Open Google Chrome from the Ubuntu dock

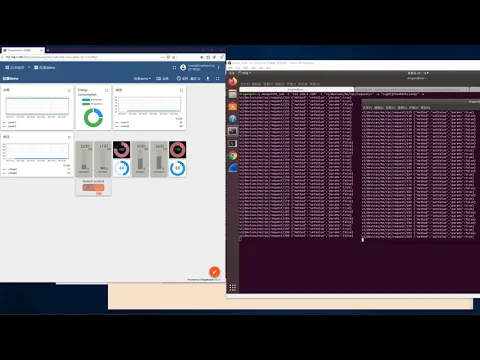coord(233,156)
